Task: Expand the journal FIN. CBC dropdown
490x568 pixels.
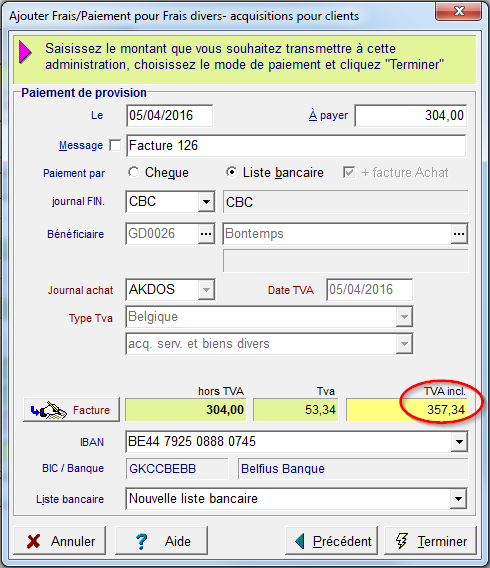Action: (206, 201)
